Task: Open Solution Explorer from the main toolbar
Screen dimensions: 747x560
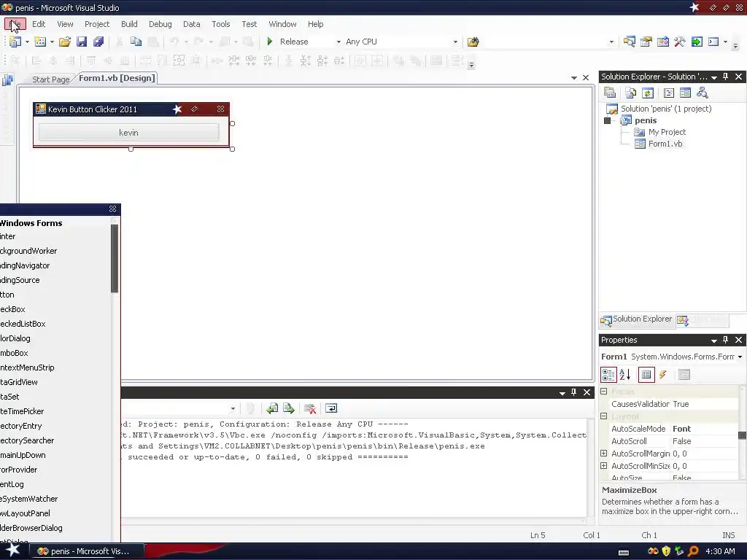Action: point(629,42)
